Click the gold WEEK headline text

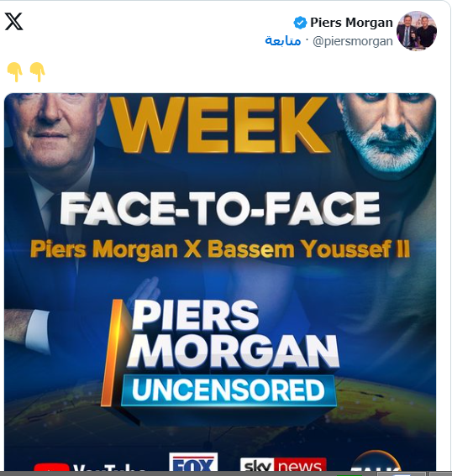220,125
